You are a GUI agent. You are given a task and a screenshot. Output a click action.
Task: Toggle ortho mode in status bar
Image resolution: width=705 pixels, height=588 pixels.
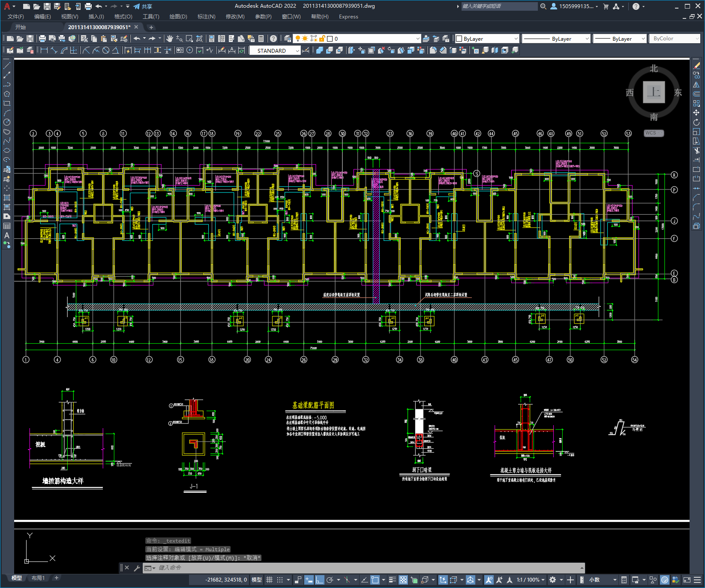319,580
